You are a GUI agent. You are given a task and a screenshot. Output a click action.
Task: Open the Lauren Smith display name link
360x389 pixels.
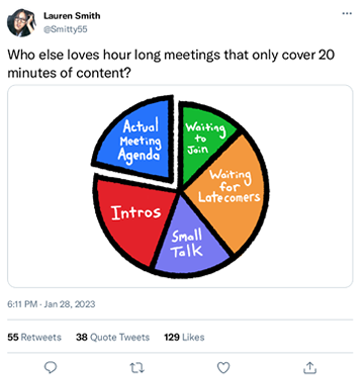point(72,16)
